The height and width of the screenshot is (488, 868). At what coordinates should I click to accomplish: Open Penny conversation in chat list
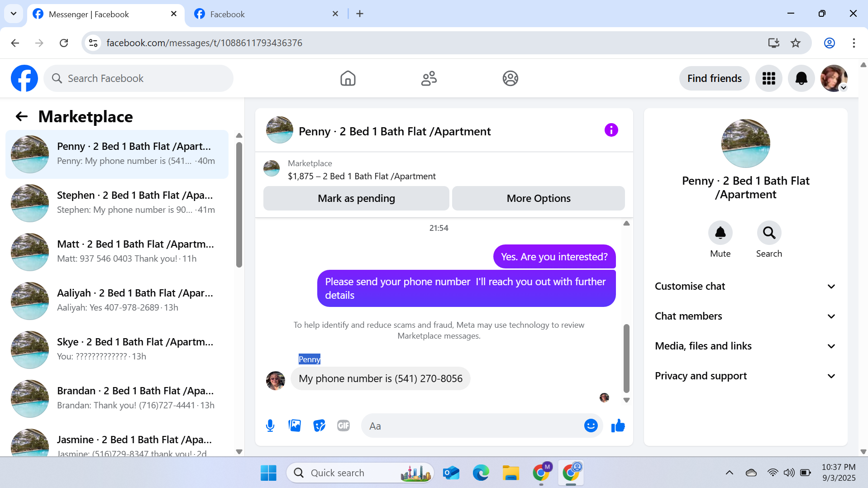[117, 154]
